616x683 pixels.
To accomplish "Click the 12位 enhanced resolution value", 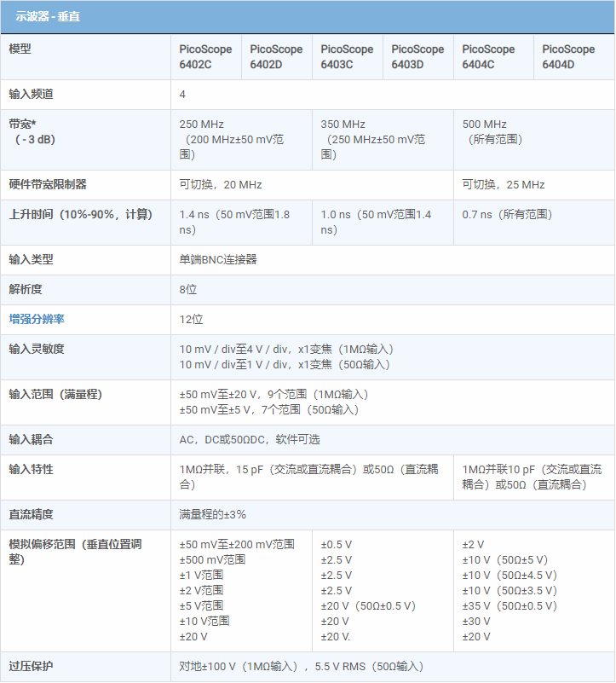I will (x=191, y=319).
